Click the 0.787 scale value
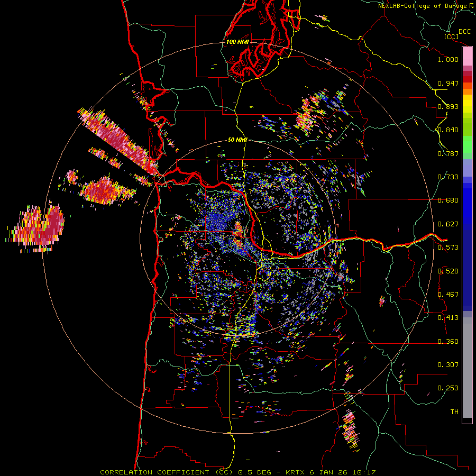476x476 pixels. point(448,153)
